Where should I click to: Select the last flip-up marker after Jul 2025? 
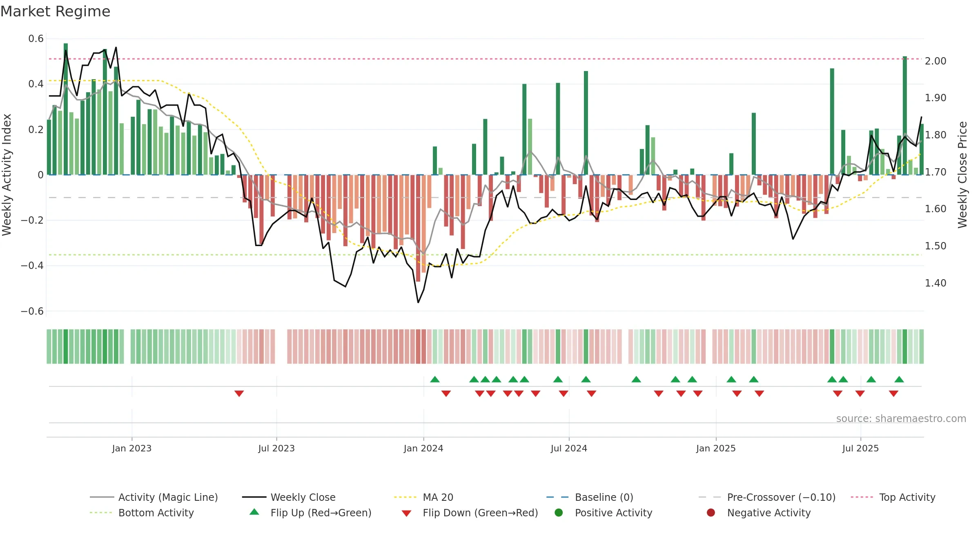coord(899,379)
